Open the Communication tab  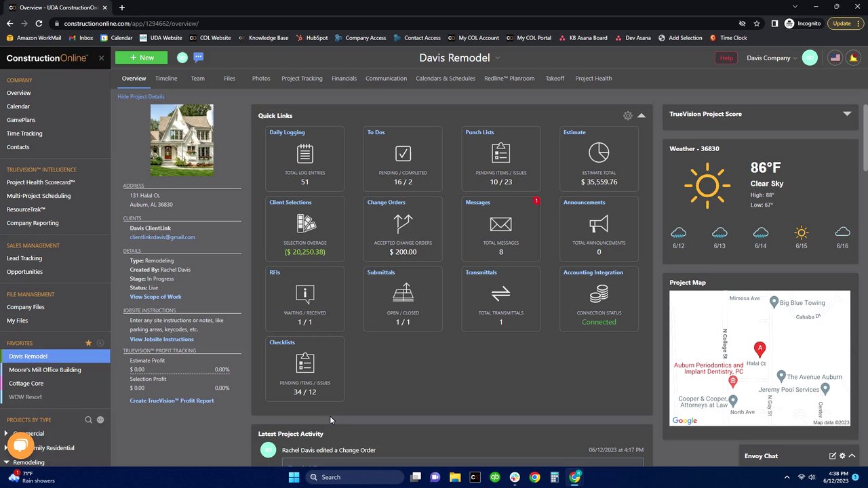pos(386,79)
